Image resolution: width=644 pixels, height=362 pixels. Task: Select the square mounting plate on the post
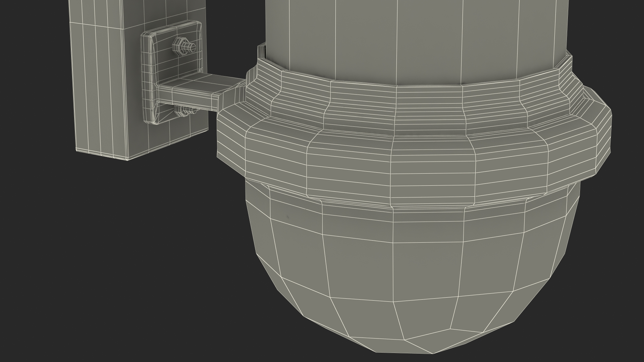171,72
